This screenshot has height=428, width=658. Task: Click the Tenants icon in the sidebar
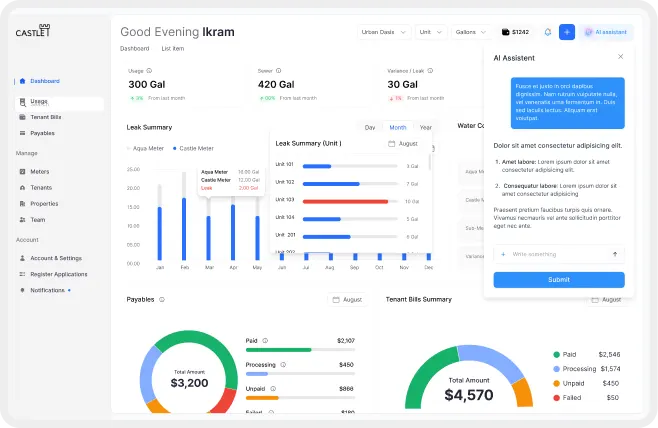tap(23, 188)
